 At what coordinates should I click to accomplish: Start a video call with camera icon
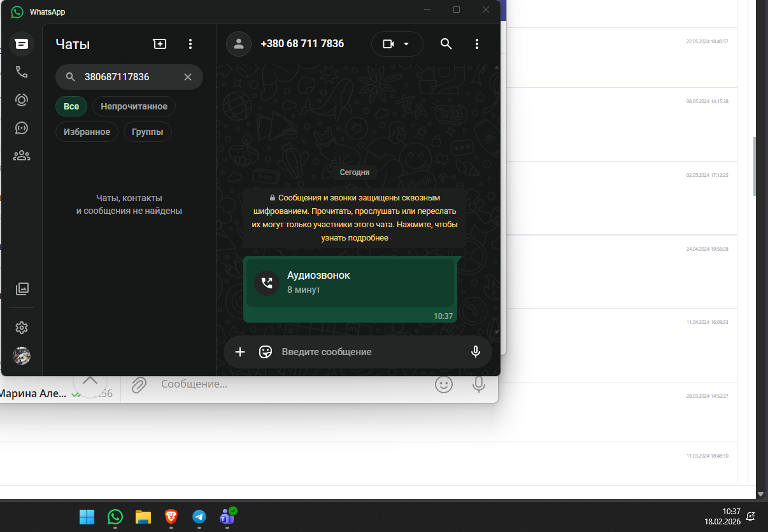click(388, 44)
